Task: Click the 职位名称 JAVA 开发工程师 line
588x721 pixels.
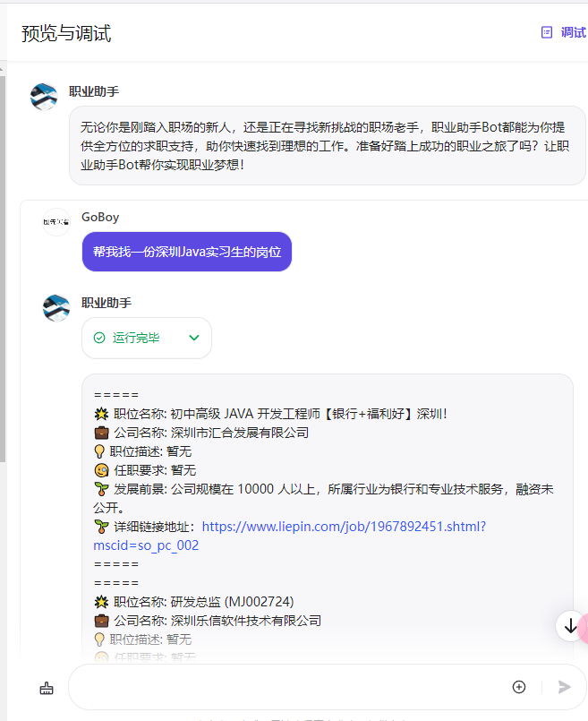Action: tap(270, 414)
